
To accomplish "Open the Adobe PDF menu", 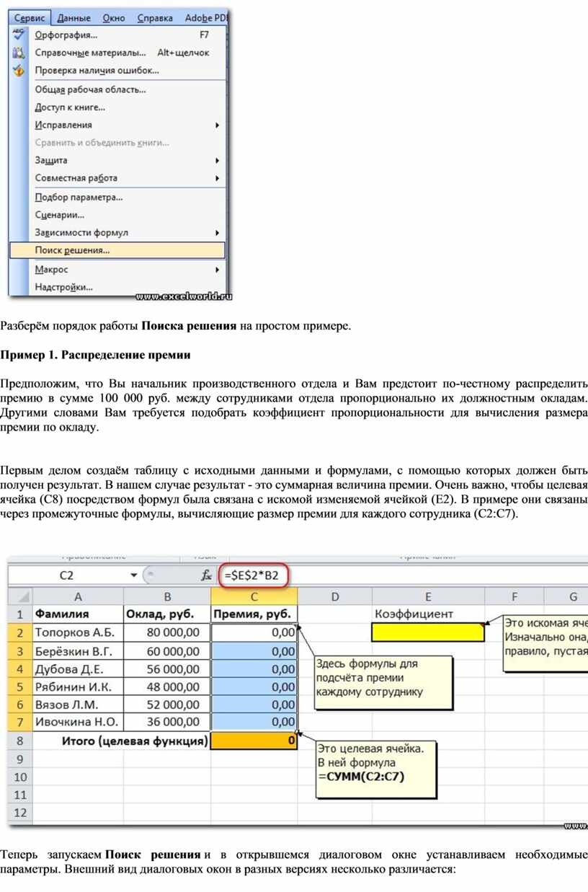I will pyautogui.click(x=205, y=18).
